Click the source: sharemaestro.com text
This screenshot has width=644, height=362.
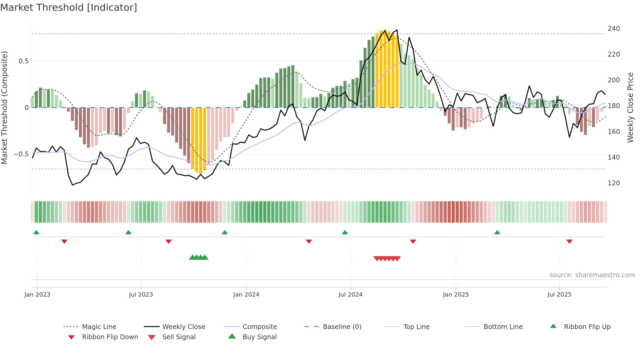point(592,275)
